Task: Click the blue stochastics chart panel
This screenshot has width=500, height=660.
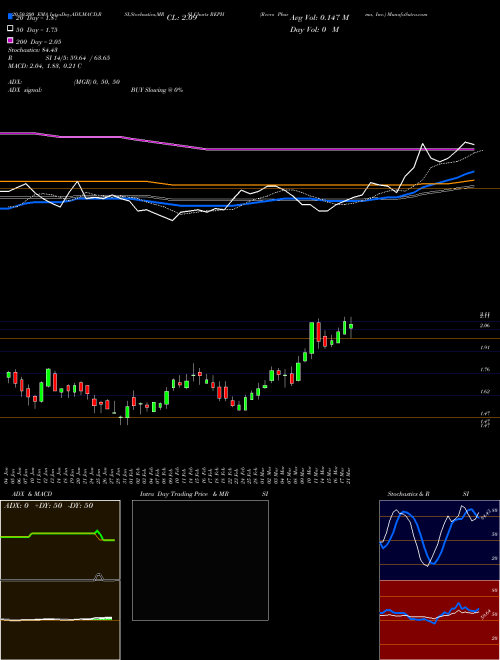Action: [439, 540]
